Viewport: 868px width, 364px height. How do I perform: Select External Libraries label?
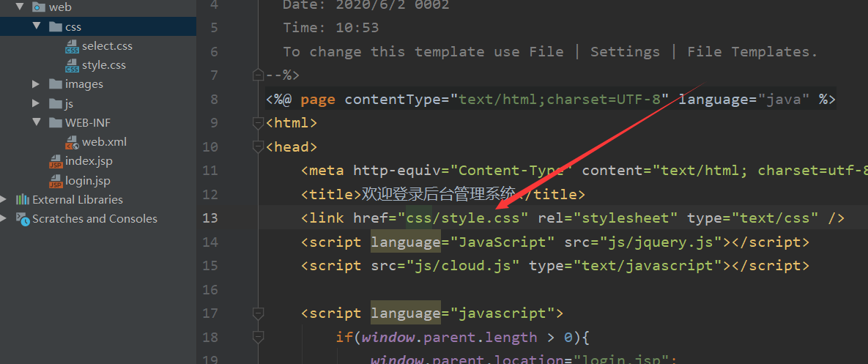(78, 200)
